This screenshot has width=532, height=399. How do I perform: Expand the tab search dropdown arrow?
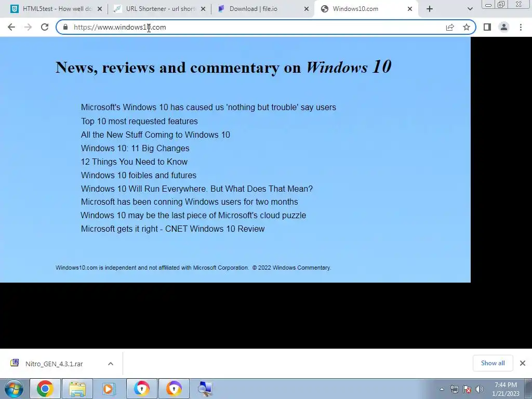[x=470, y=9]
